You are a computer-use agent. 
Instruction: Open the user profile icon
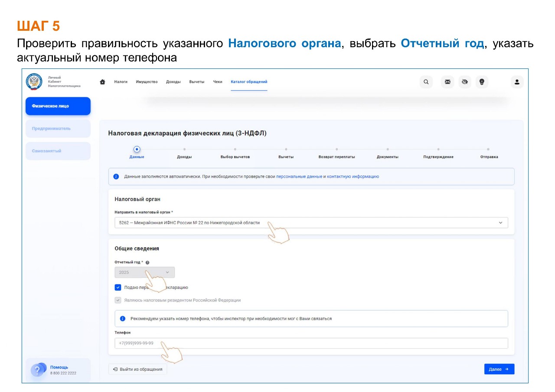click(x=517, y=82)
